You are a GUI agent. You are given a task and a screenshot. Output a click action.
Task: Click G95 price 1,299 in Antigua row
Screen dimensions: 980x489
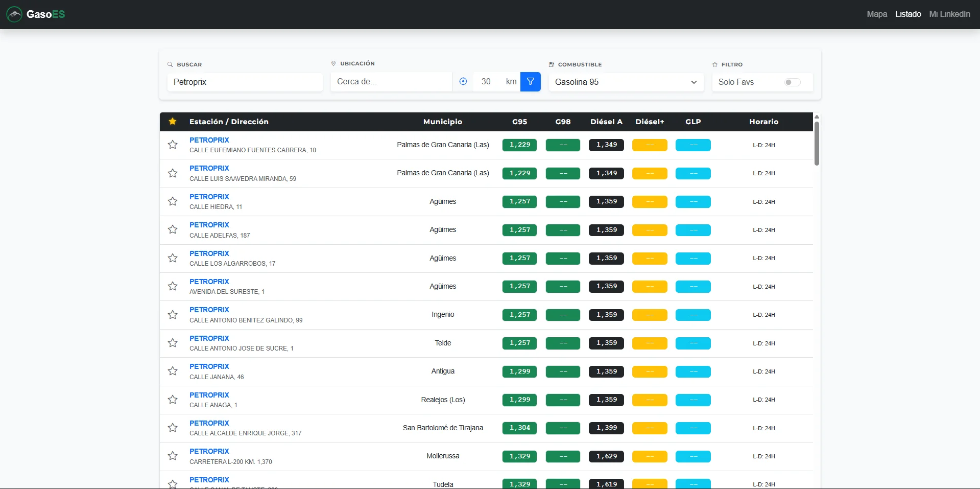519,371
